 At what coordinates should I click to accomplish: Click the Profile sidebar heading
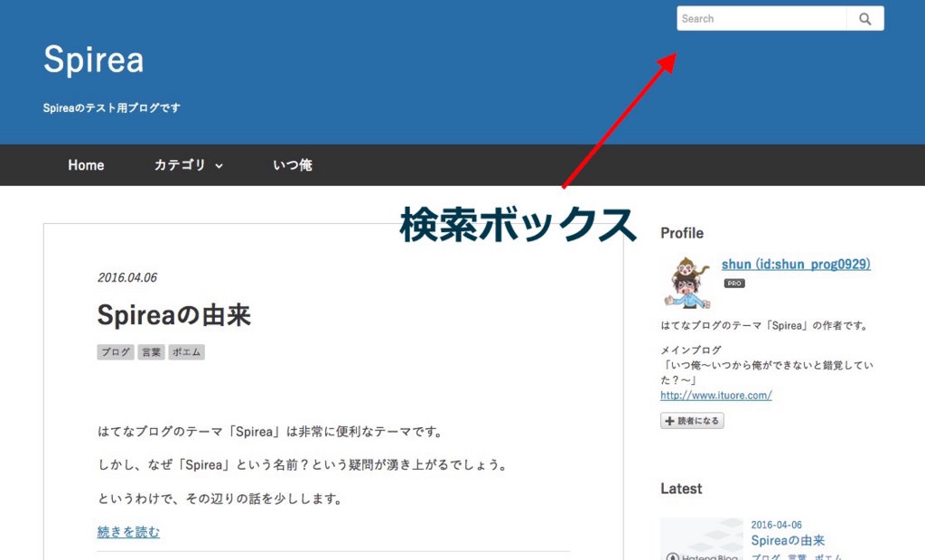(x=682, y=233)
